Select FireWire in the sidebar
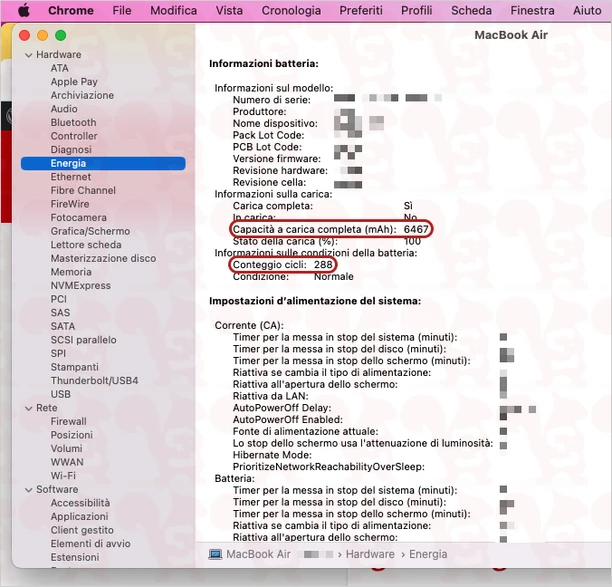This screenshot has height=587, width=612. (70, 204)
